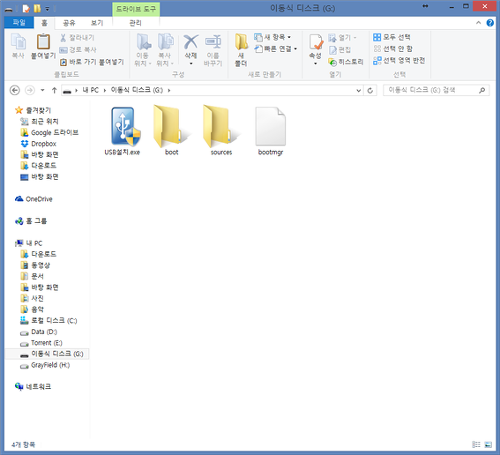Click 내 PC in the address path

tap(91, 90)
